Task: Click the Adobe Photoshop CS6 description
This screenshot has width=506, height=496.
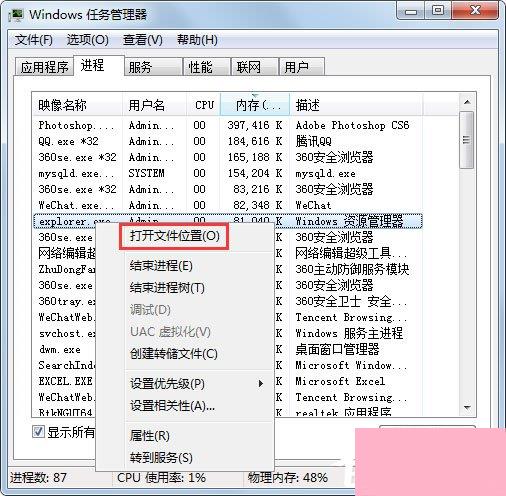Action: point(352,125)
